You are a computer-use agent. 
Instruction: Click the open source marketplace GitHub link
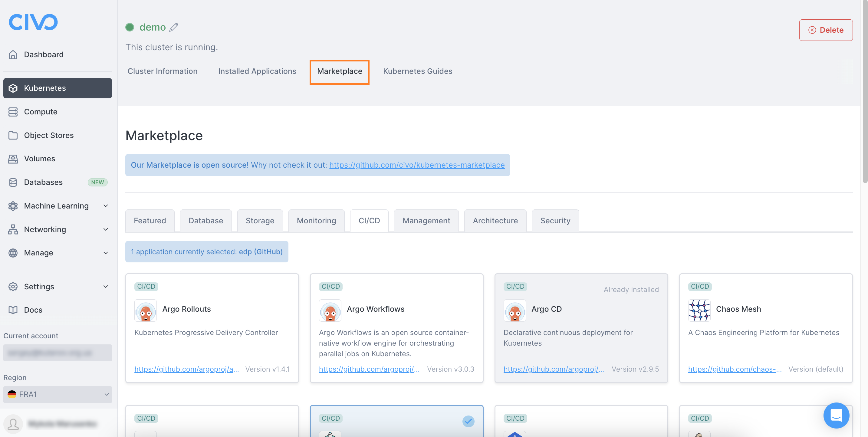417,165
